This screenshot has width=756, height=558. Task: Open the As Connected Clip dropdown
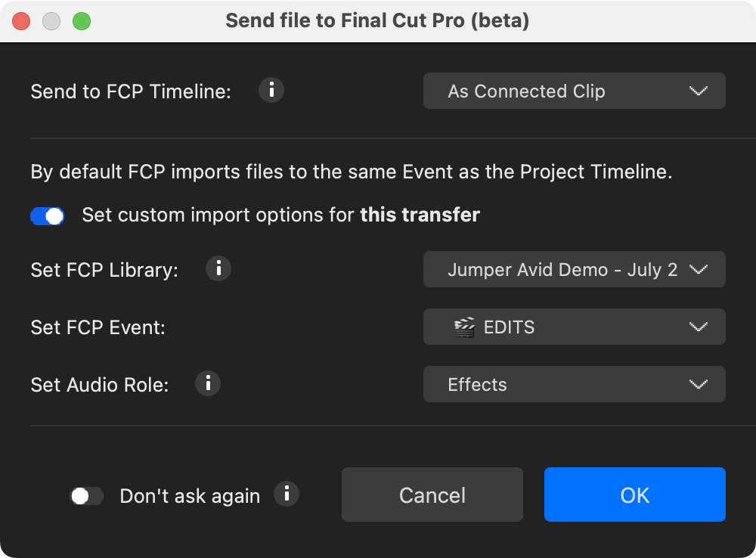click(574, 91)
